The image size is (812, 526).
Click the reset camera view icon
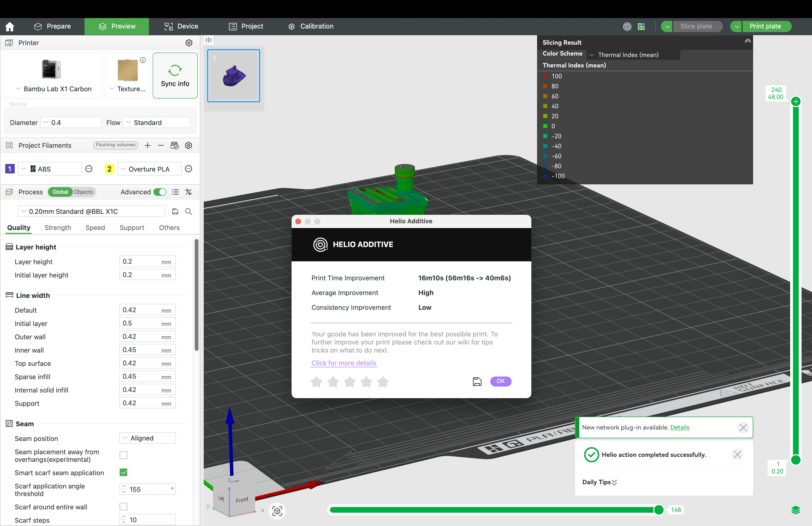(x=277, y=511)
